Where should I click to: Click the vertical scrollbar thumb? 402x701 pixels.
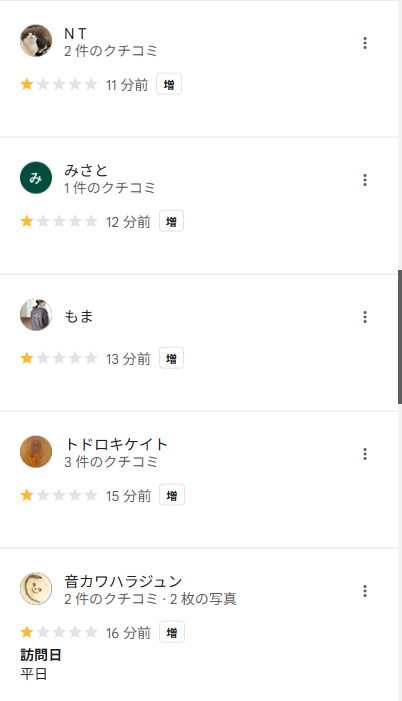coord(400,337)
